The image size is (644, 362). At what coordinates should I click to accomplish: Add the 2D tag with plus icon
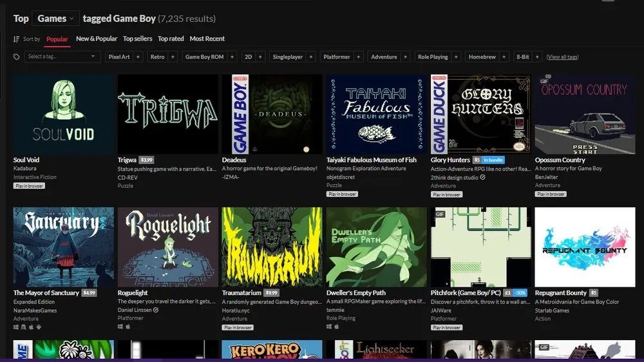pyautogui.click(x=260, y=57)
